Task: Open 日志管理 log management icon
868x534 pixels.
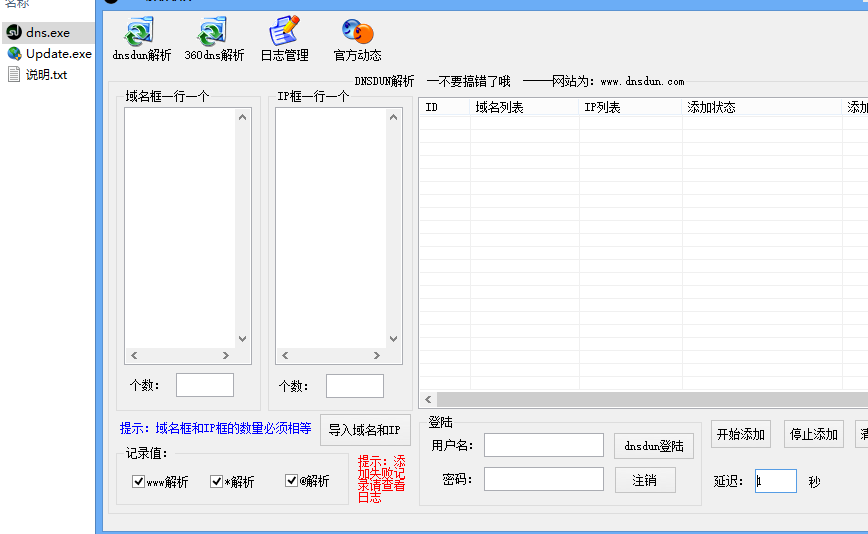Action: tap(284, 38)
